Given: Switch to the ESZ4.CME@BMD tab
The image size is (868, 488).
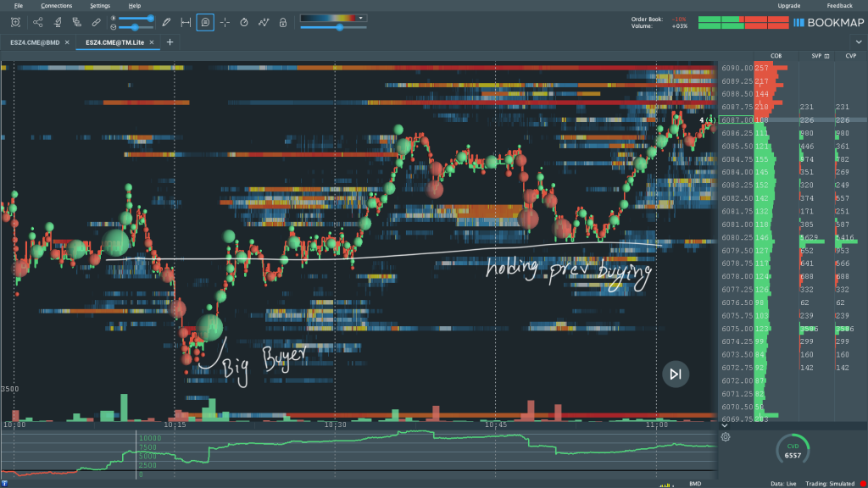Looking at the screenshot, I should pos(36,42).
